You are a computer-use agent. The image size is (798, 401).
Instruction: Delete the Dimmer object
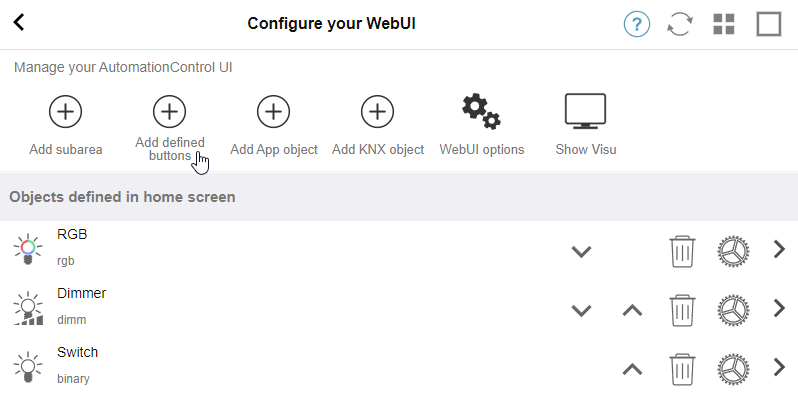click(682, 310)
